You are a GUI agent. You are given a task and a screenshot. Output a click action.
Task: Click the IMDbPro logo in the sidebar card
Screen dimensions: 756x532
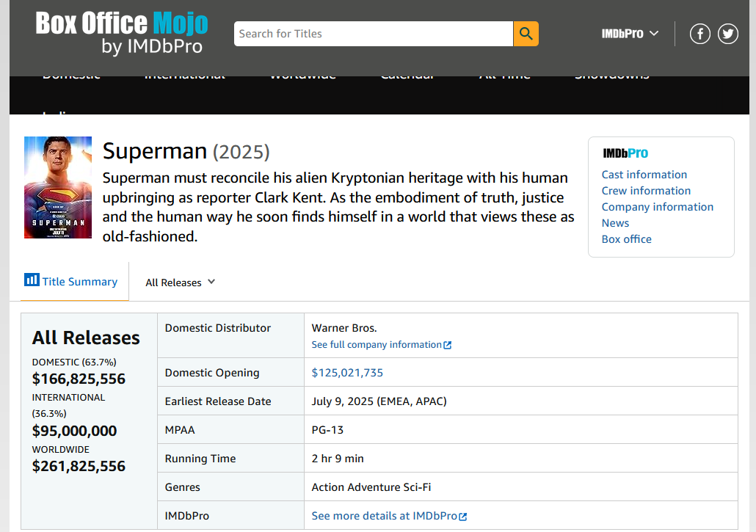pyautogui.click(x=625, y=153)
